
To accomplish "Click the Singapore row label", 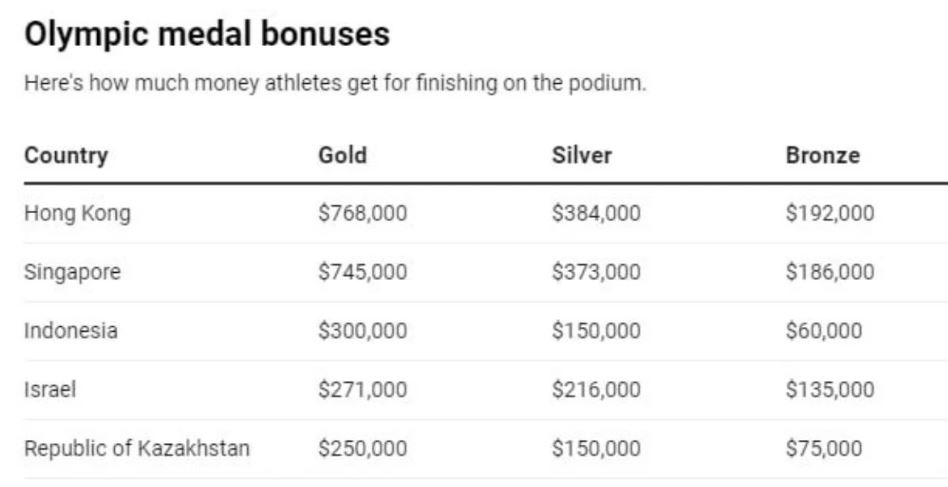I will click(72, 272).
